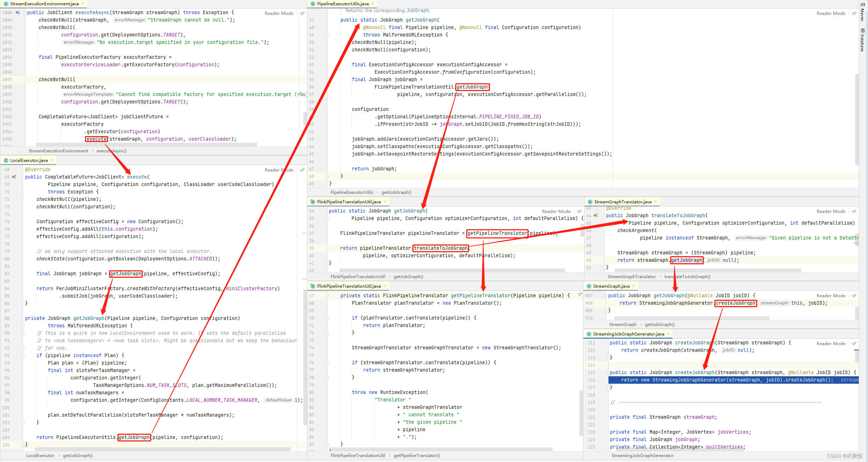Collapse getPipelineTranslator method fold at line 67
The height and width of the screenshot is (462, 868).
point(327,295)
